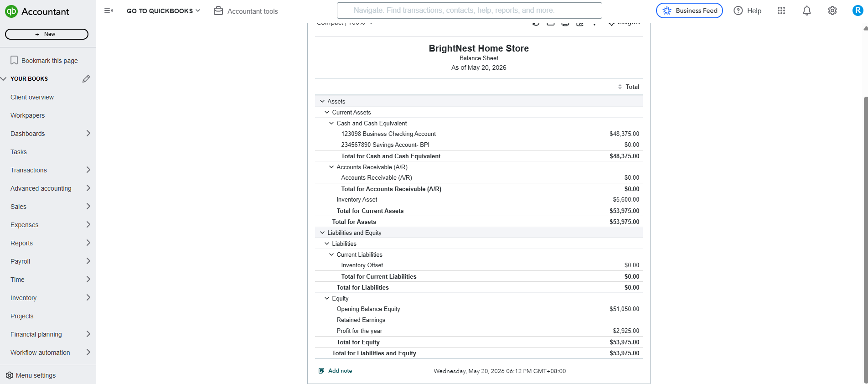Open the Business Feed
The width and height of the screenshot is (868, 384).
click(689, 10)
